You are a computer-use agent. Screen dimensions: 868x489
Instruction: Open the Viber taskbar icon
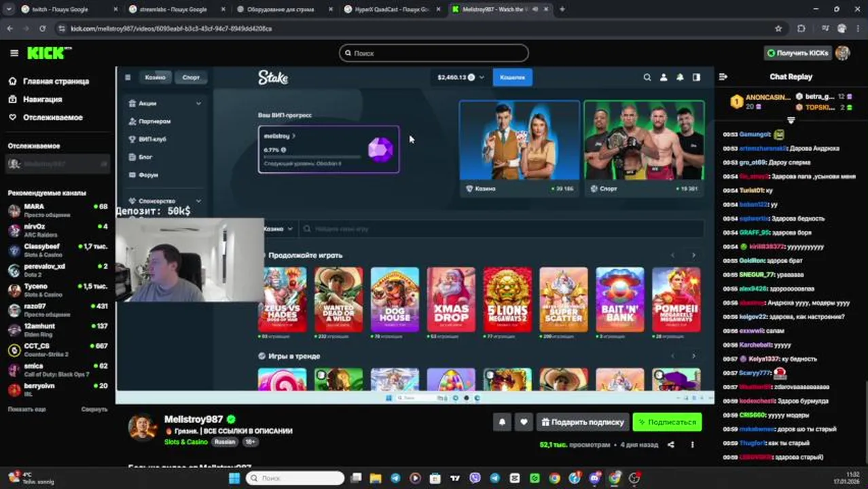tap(475, 478)
